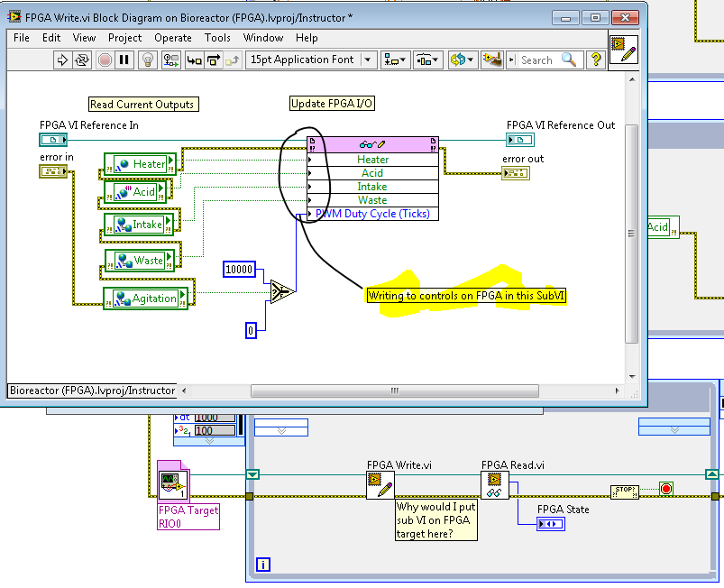Open the Reorder dropdown

tap(462, 60)
